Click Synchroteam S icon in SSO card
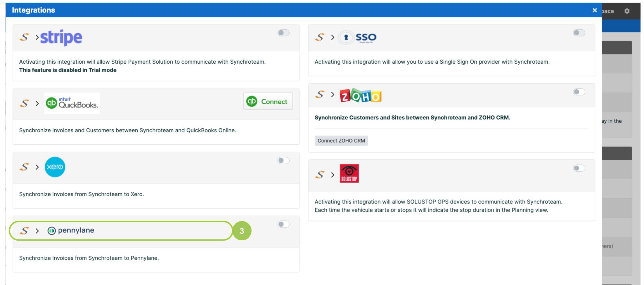This screenshot has width=644, height=285. [320, 37]
